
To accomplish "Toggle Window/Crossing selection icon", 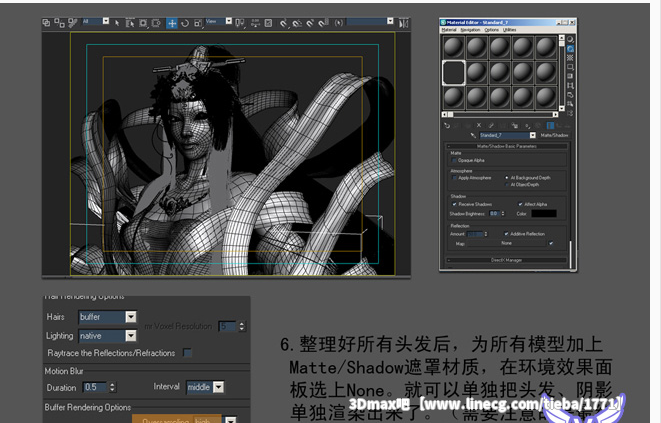I will pyautogui.click(x=156, y=23).
